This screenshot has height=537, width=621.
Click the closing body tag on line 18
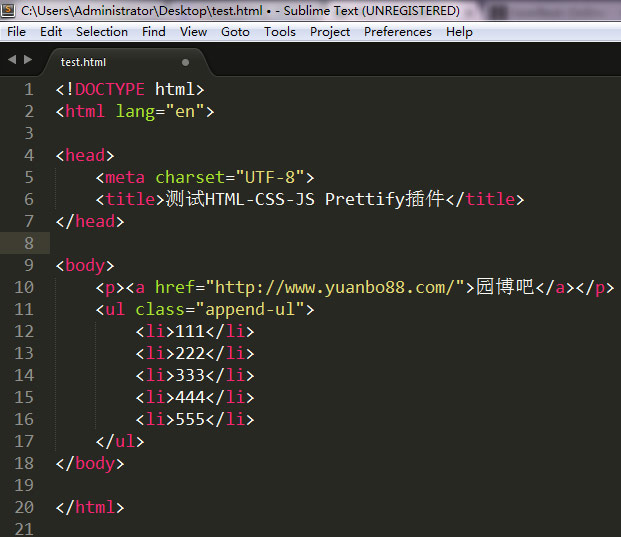(x=90, y=464)
